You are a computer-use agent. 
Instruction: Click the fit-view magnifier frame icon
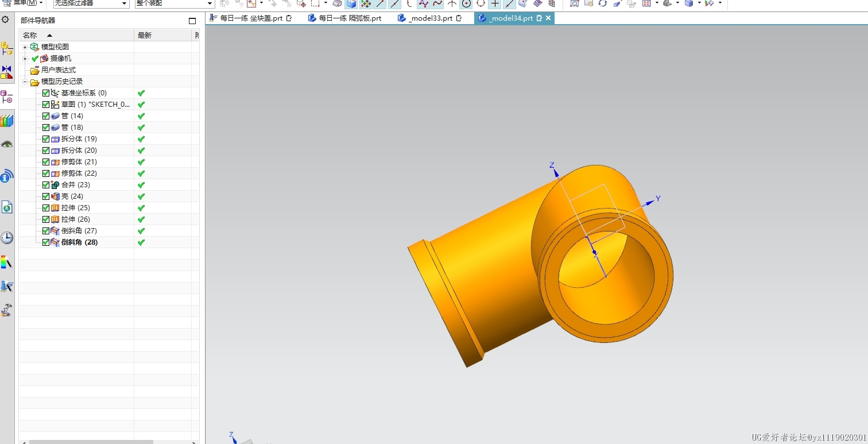point(574,3)
